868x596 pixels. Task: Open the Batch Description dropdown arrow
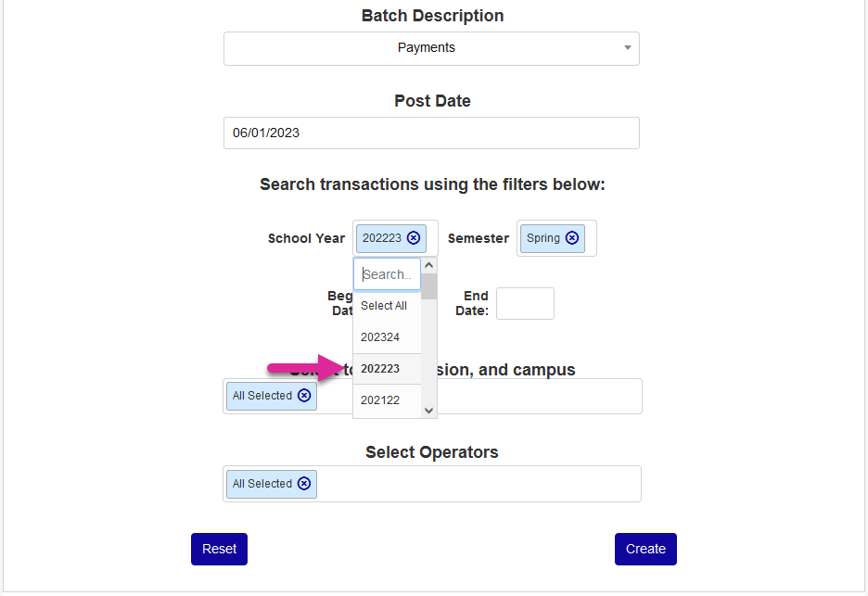pyautogui.click(x=627, y=48)
